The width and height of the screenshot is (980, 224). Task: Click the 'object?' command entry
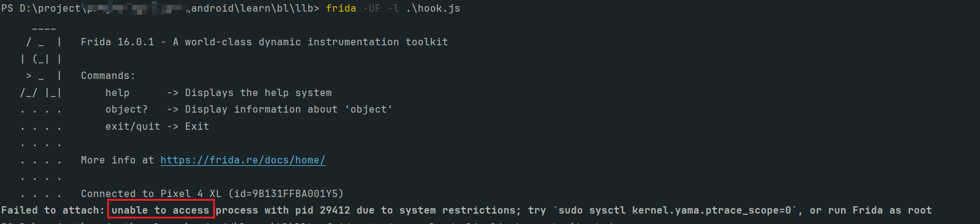[127, 110]
